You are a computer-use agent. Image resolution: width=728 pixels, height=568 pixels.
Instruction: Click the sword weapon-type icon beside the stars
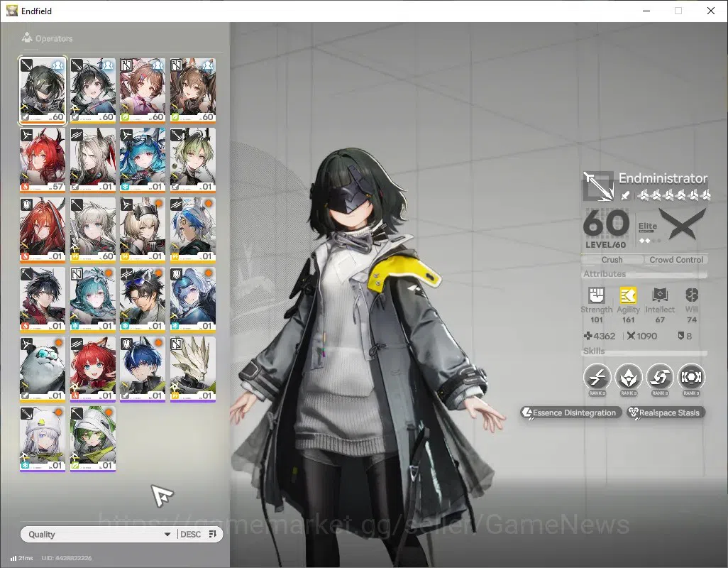pyautogui.click(x=626, y=195)
